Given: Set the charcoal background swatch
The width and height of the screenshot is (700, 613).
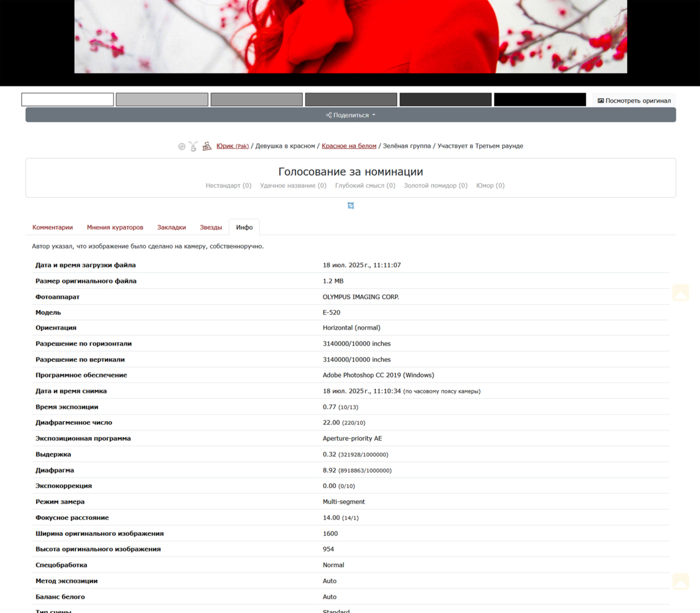Looking at the screenshot, I should click(x=446, y=99).
